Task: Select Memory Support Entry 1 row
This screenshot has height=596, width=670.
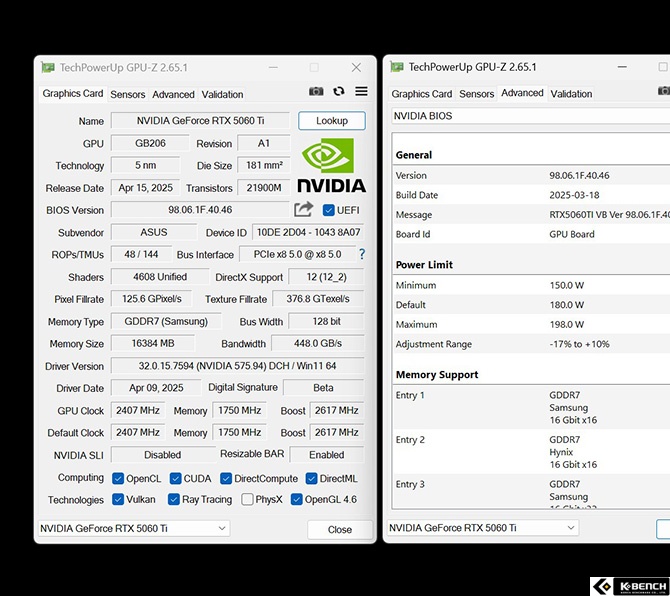Action: [531, 407]
